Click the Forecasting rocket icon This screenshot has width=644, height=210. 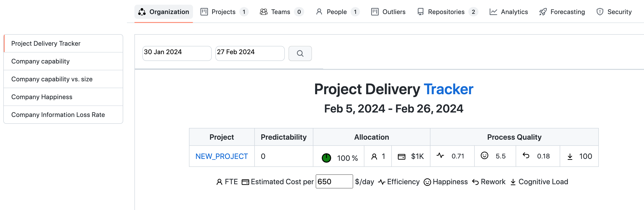pyautogui.click(x=543, y=12)
